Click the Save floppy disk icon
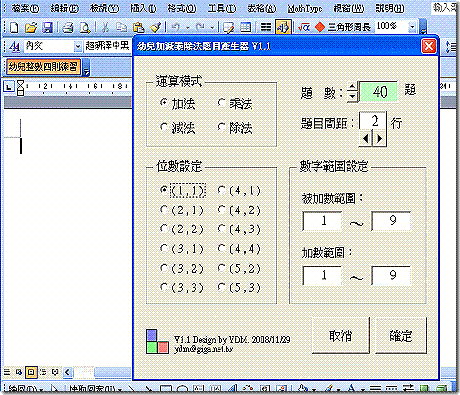 pos(48,27)
